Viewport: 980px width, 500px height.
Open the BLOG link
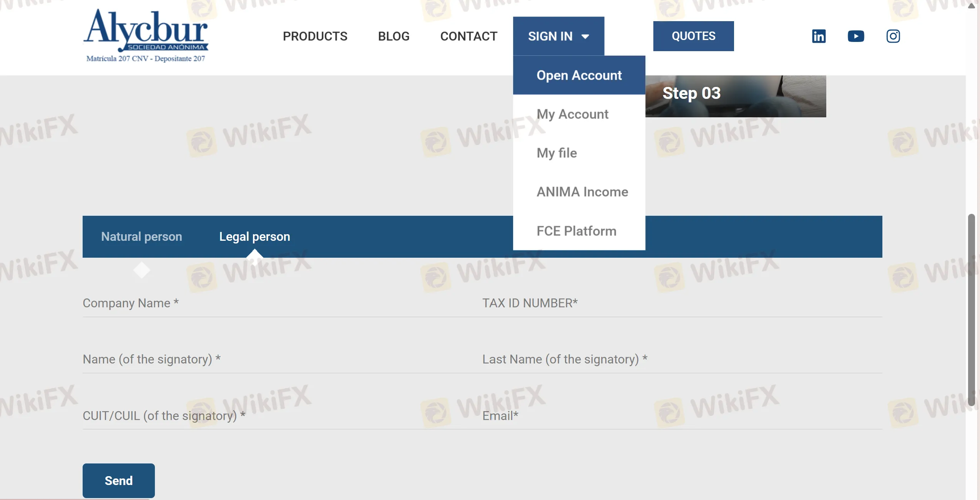tap(394, 36)
